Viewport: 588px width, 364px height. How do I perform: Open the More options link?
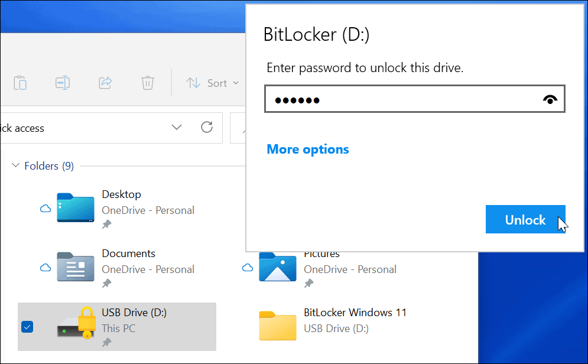tap(307, 149)
